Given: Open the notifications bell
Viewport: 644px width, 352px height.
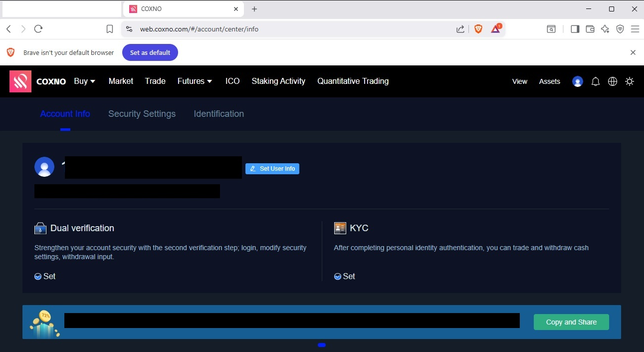Looking at the screenshot, I should [596, 81].
